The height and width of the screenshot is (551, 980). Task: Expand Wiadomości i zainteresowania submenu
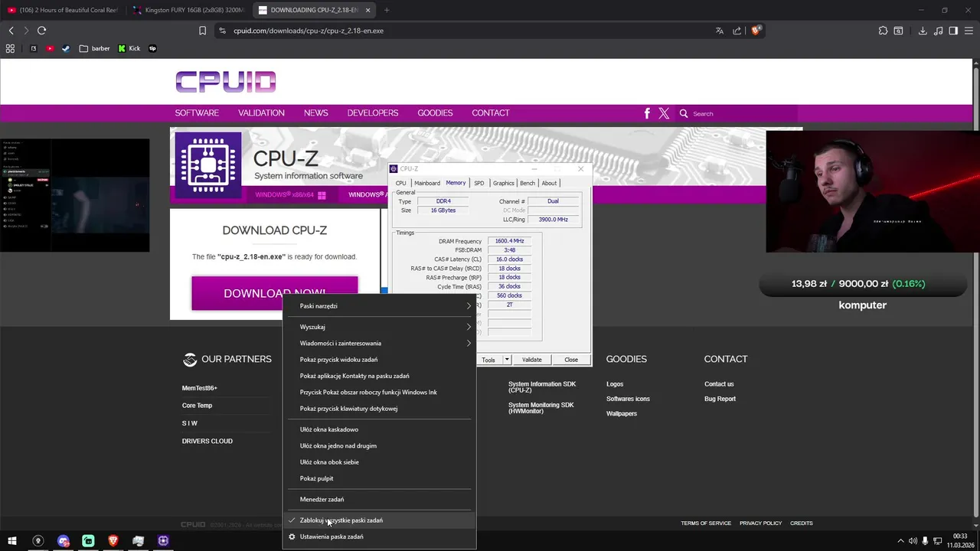(380, 343)
